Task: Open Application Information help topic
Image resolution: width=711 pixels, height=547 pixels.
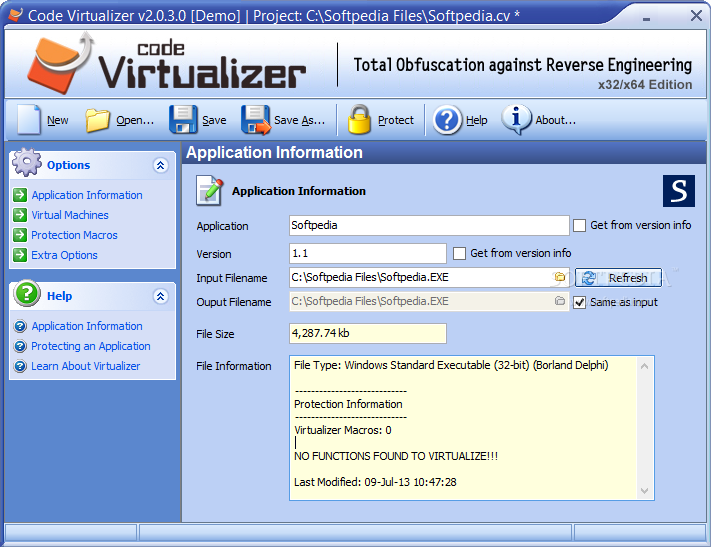Action: 87,326
